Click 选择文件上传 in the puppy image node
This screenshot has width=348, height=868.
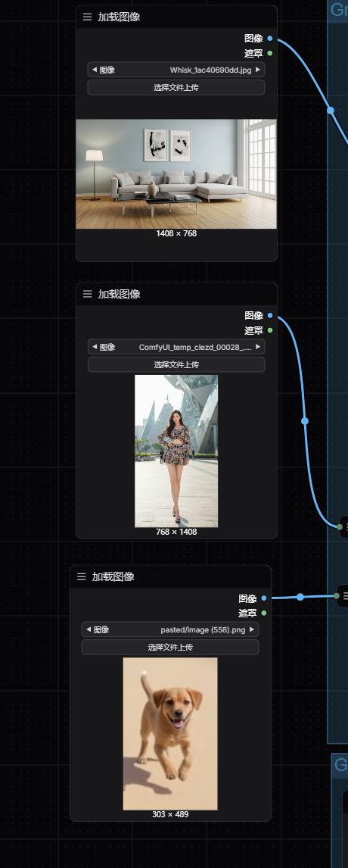pyautogui.click(x=170, y=647)
